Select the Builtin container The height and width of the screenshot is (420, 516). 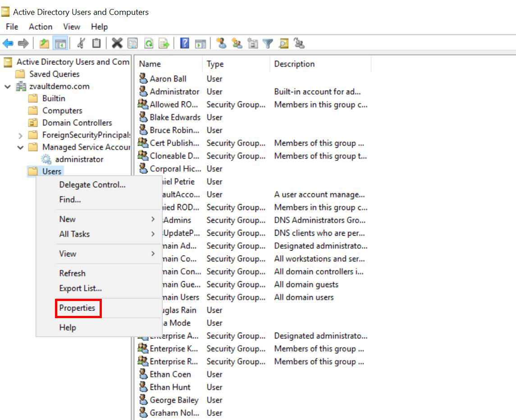[54, 98]
